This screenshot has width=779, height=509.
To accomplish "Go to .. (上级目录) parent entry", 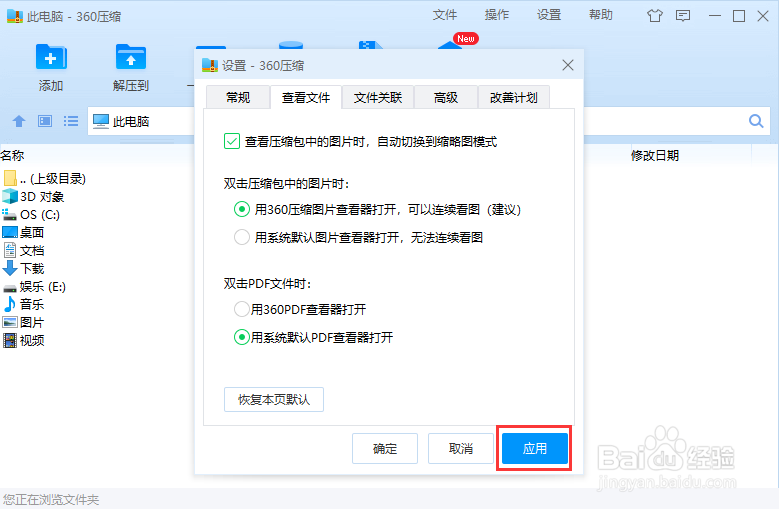I will pos(45,178).
